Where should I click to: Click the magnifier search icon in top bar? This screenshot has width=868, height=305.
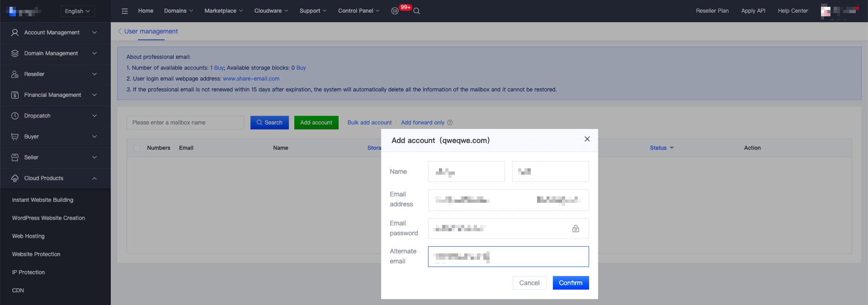(417, 11)
